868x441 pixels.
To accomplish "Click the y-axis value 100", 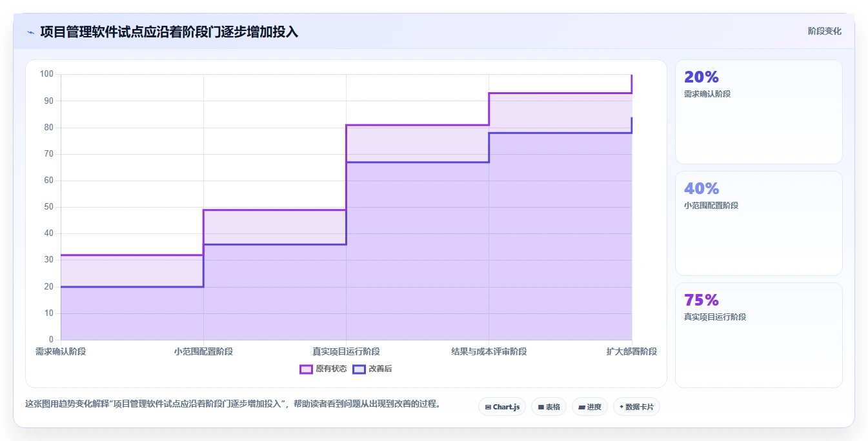I will [x=46, y=74].
